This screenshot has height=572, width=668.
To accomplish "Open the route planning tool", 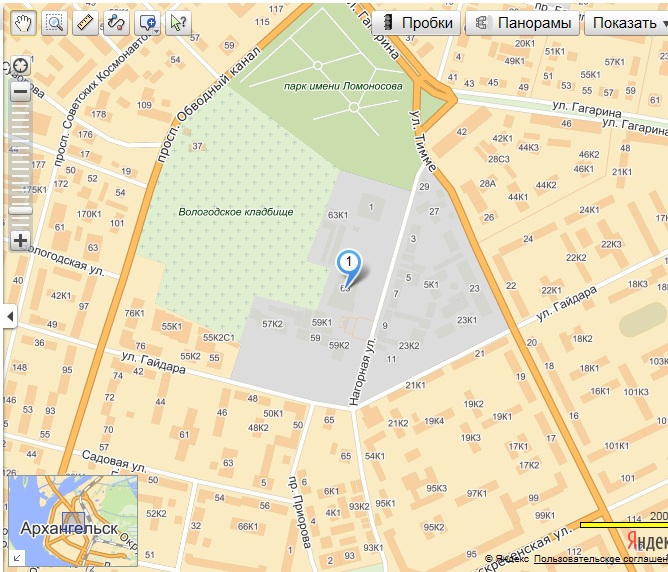I will [x=116, y=22].
